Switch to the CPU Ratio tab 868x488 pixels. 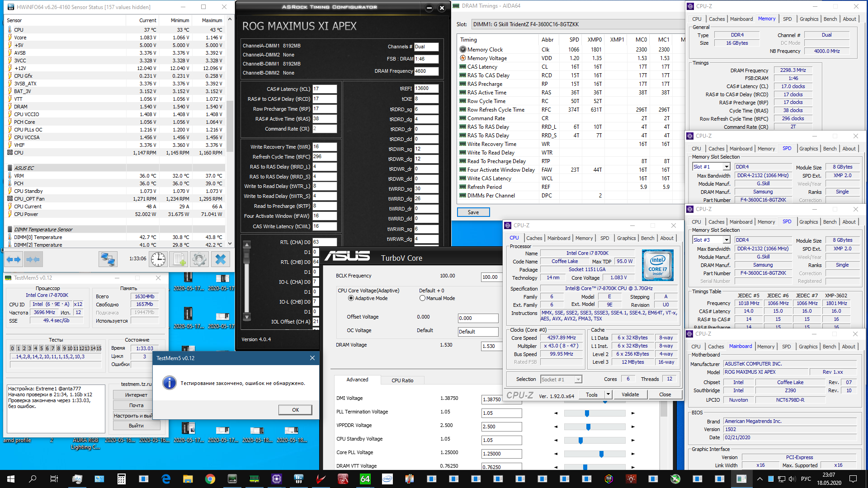point(402,380)
